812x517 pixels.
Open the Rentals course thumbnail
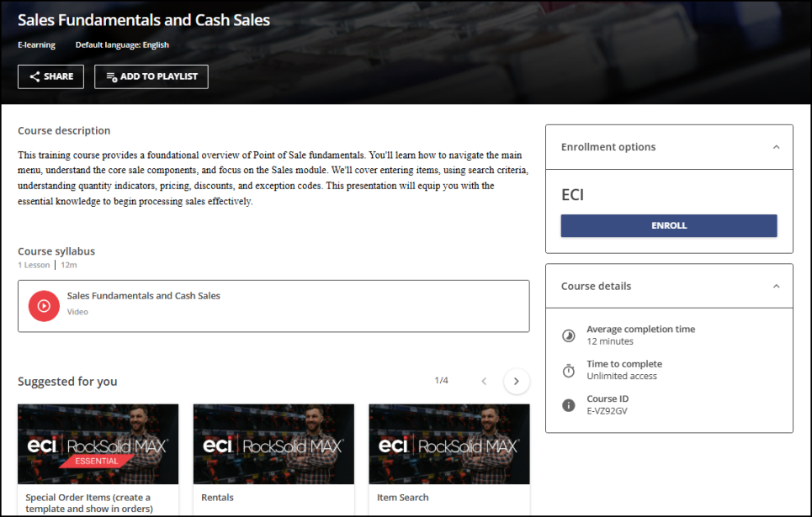273,444
